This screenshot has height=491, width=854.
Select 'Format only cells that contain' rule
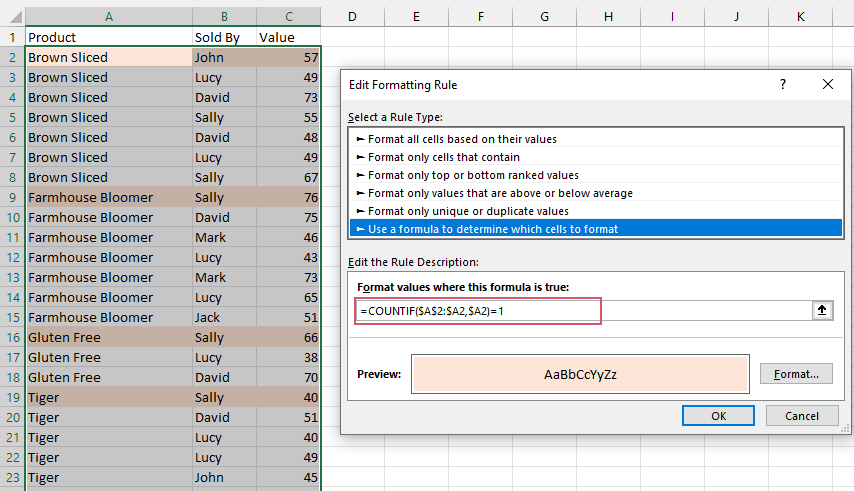click(444, 157)
